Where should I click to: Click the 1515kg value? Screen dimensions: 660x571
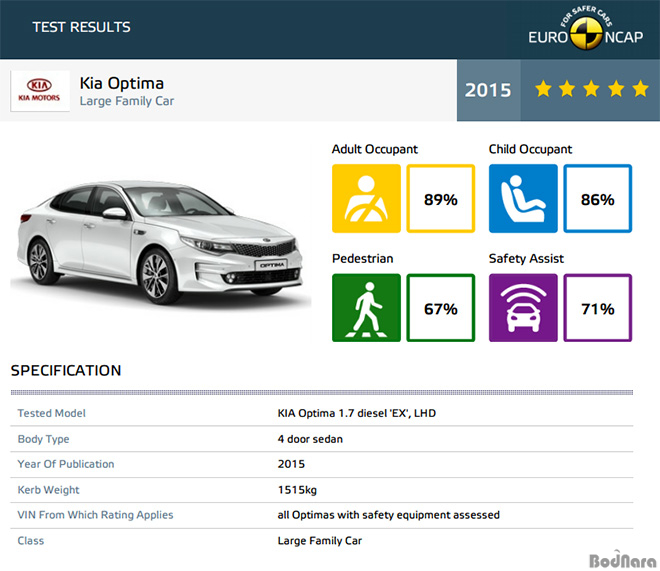pyautogui.click(x=297, y=490)
